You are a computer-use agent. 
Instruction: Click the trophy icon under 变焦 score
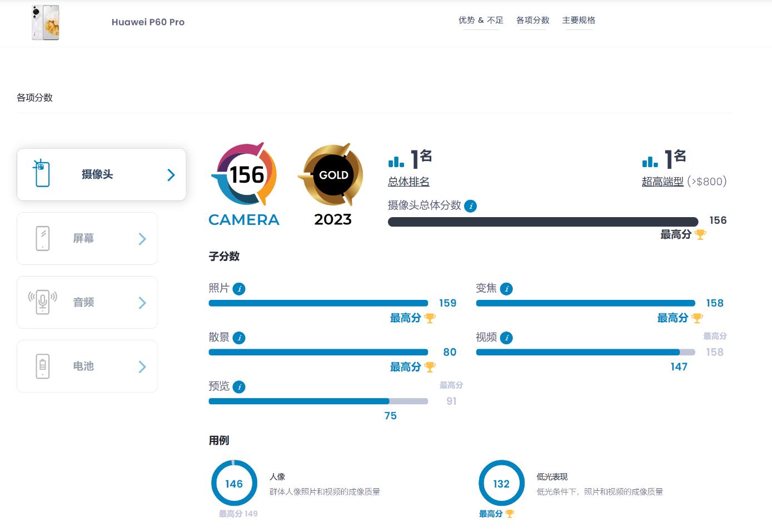(697, 318)
